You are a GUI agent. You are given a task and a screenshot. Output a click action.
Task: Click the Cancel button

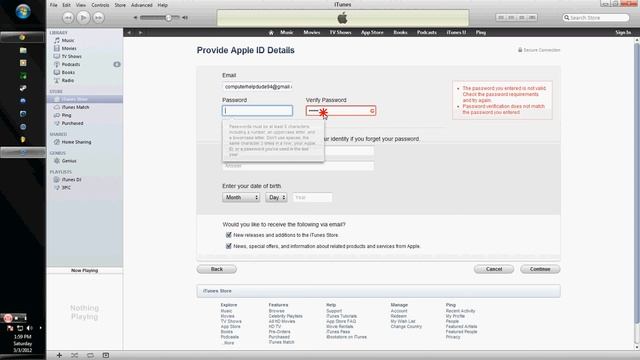click(494, 269)
